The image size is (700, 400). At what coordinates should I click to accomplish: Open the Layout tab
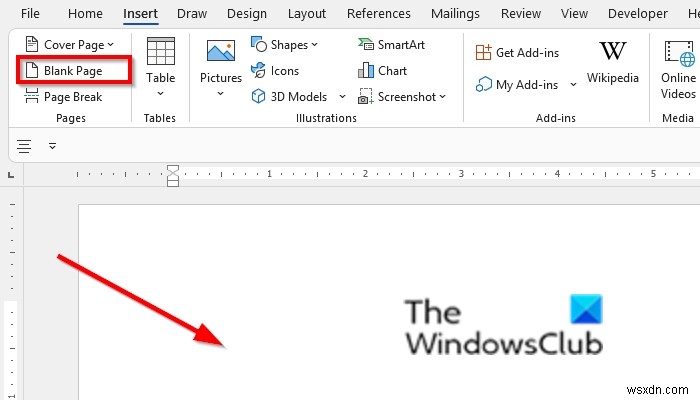coord(307,14)
